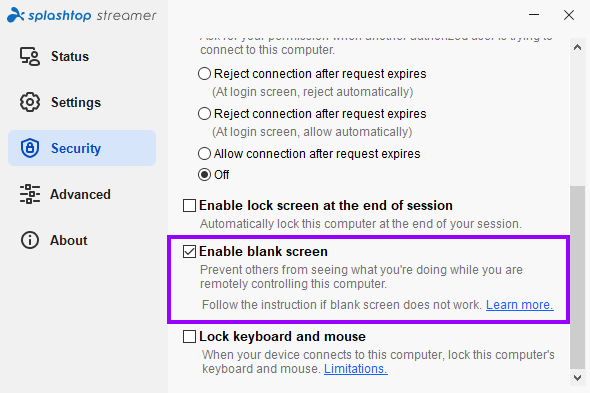The width and height of the screenshot is (590, 393).
Task: Check the Lock keyboard and mouse option
Action: click(189, 337)
